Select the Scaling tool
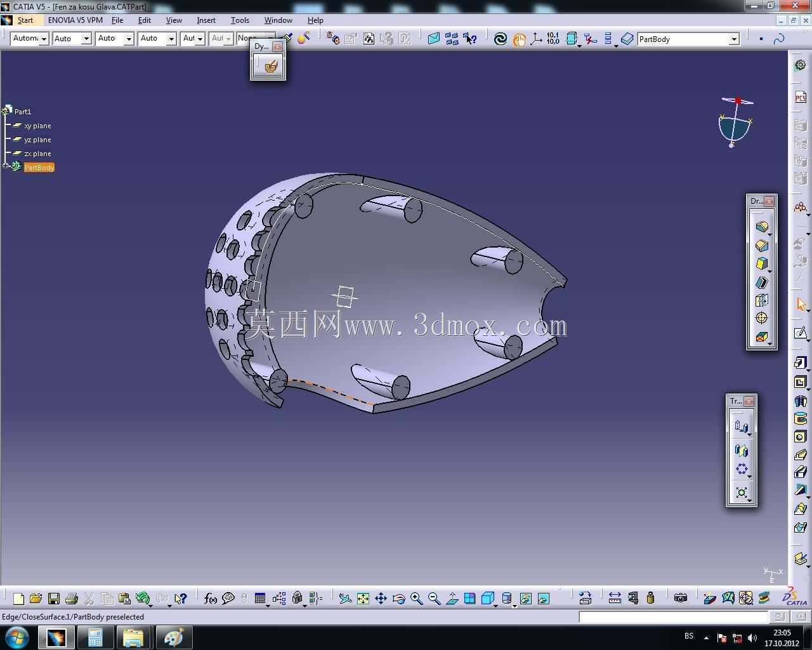Image resolution: width=812 pixels, height=650 pixels. point(741,492)
